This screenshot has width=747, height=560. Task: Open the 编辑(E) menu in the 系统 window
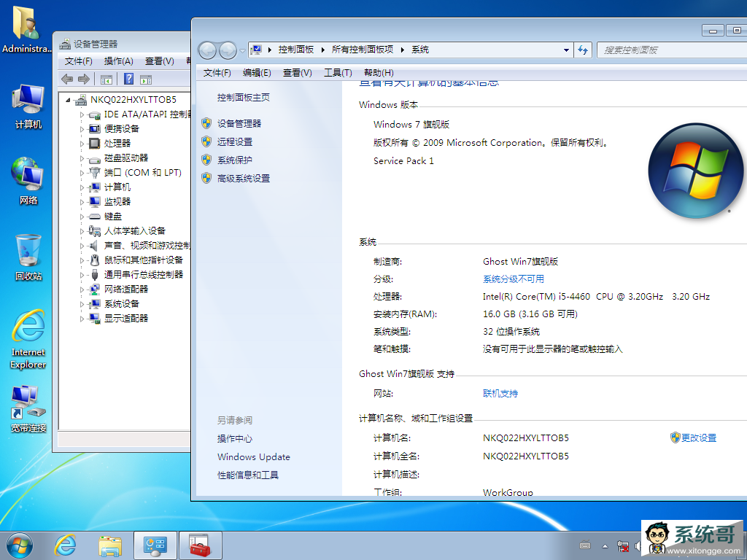pos(257,72)
